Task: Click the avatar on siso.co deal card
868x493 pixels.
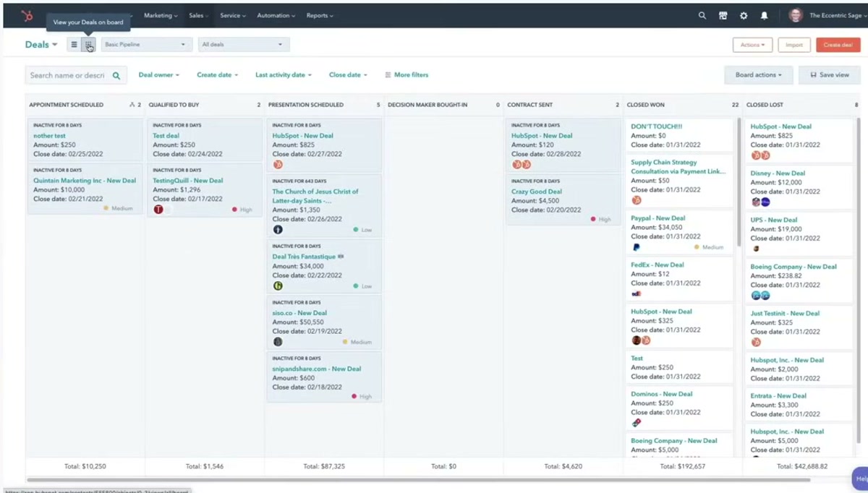Action: click(278, 342)
